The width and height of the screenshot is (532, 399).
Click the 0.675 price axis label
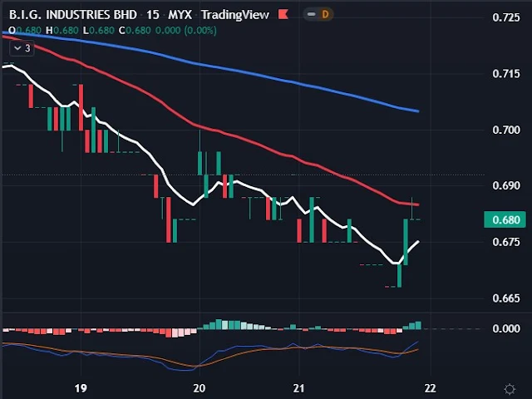coord(506,242)
